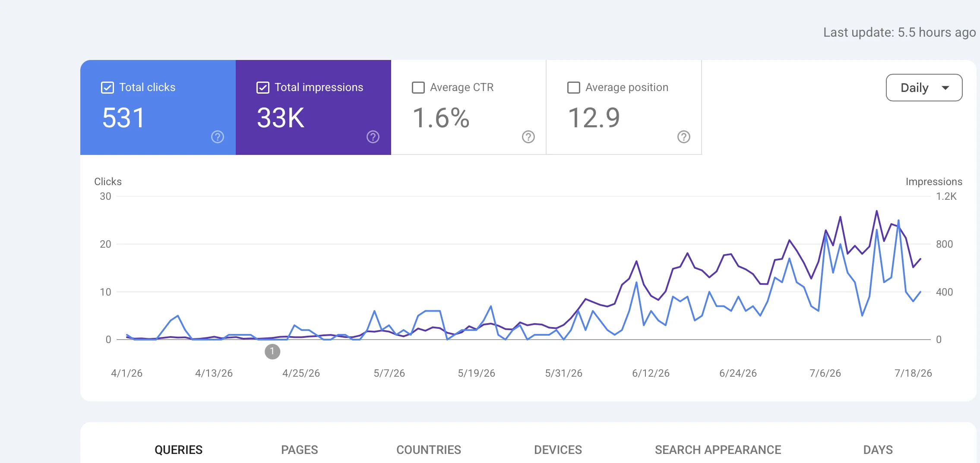Click the 5/19/26 date axis label
Screen dimensions: 980x463
click(x=476, y=373)
